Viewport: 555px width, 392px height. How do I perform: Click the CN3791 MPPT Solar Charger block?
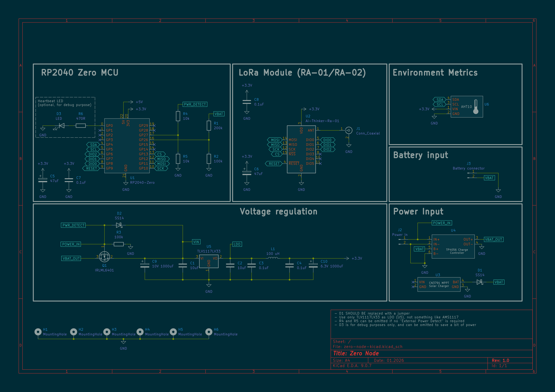pos(439,284)
